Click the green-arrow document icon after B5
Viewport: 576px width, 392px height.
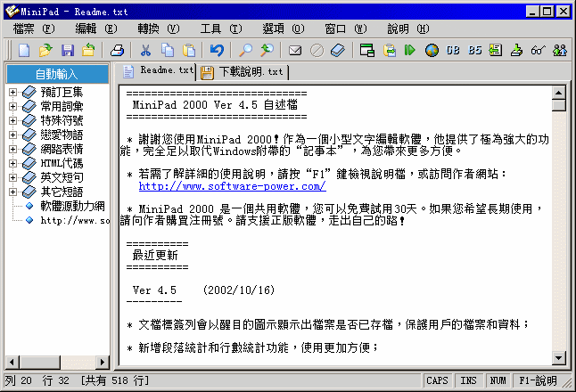(x=496, y=50)
